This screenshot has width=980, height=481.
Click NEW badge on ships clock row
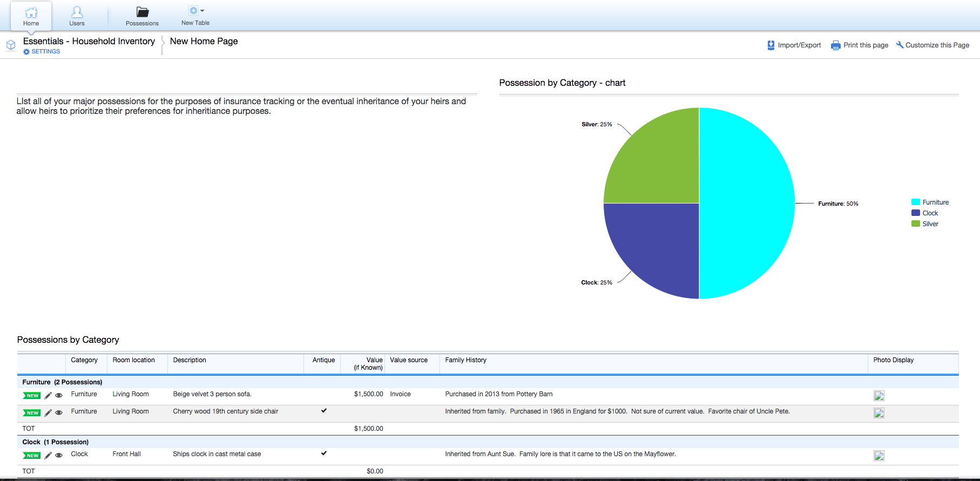click(32, 456)
